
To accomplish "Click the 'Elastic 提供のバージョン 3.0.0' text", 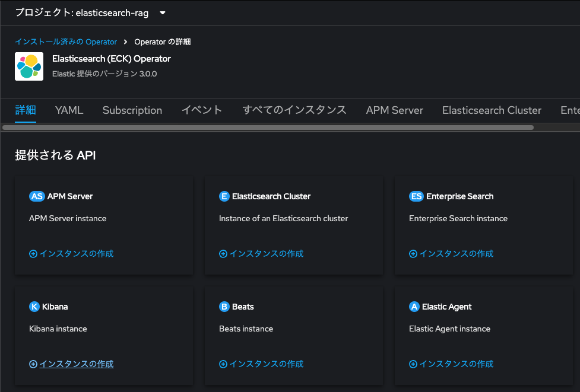I will coord(104,74).
